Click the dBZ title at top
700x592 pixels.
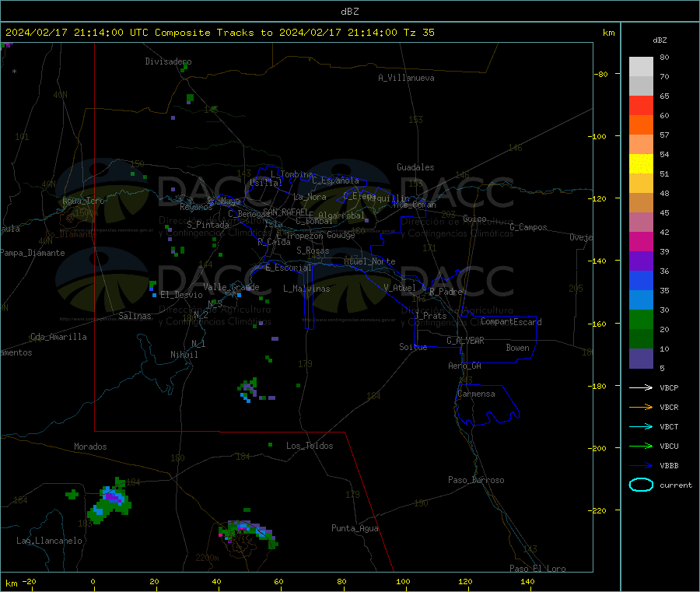[349, 12]
